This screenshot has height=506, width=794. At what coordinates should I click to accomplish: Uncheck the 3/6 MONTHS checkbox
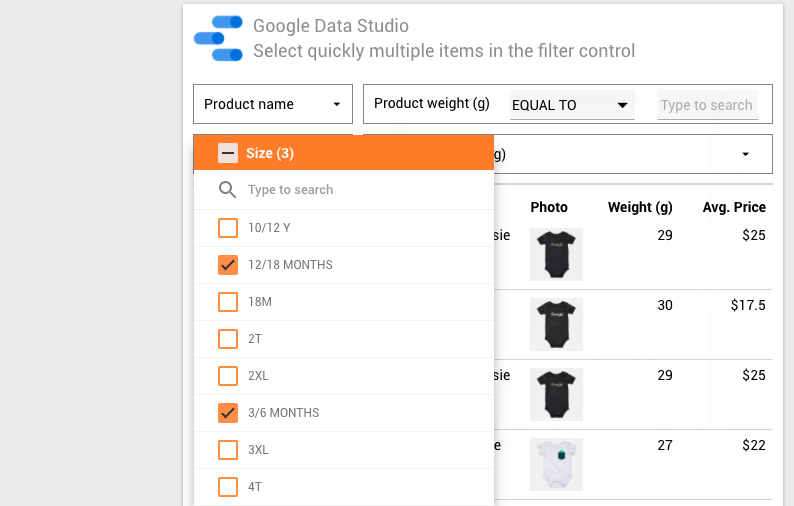[228, 413]
